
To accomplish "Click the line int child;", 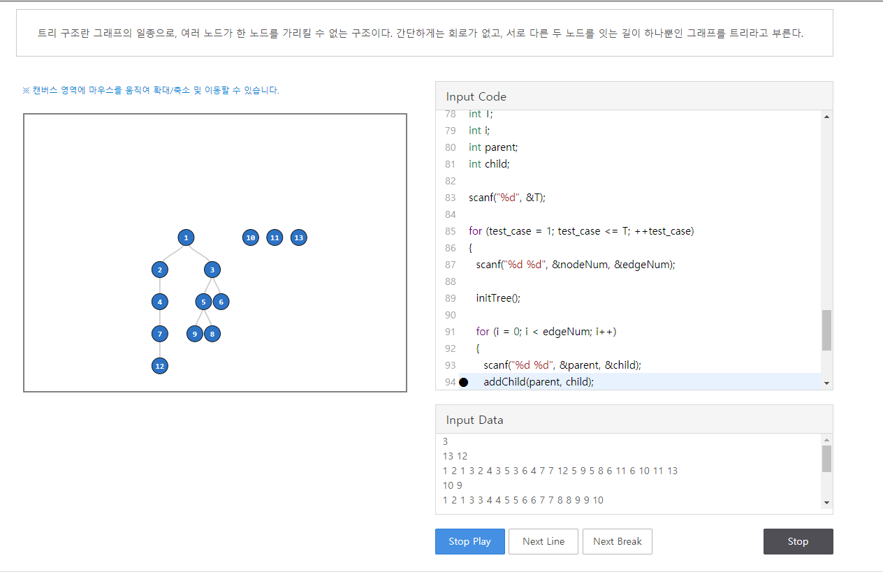I will [489, 164].
